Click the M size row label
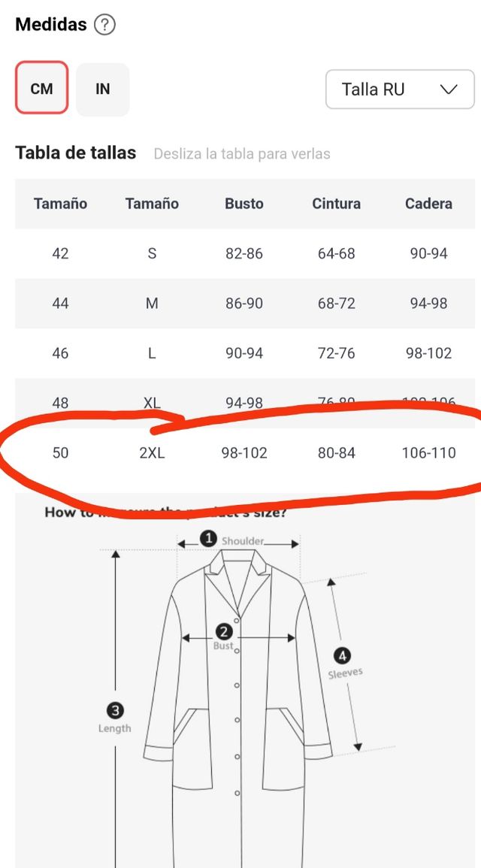This screenshot has height=868, width=481. click(x=152, y=304)
